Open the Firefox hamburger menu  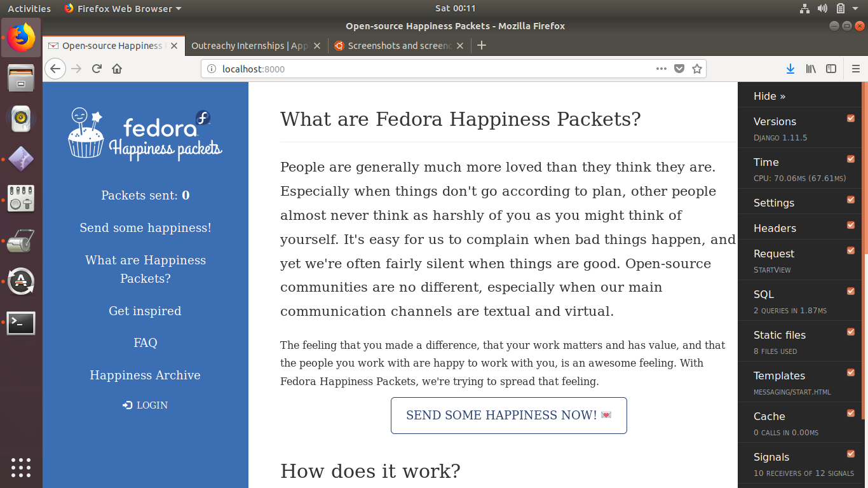tap(856, 69)
